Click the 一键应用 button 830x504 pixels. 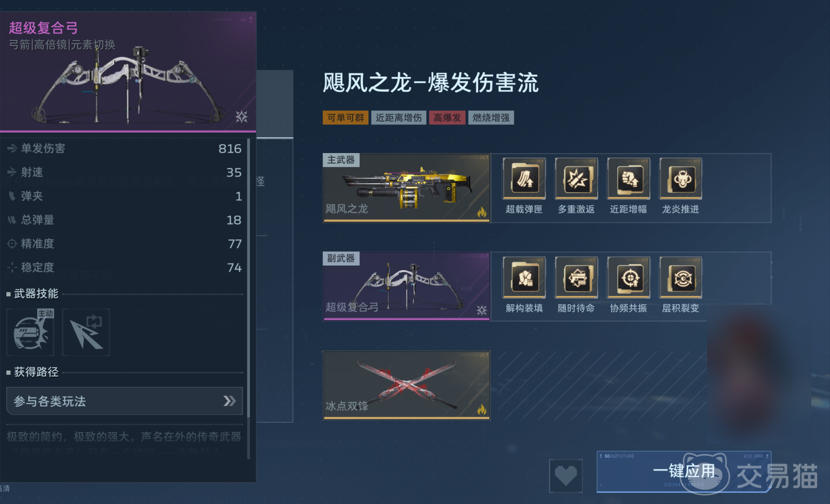[x=684, y=472]
